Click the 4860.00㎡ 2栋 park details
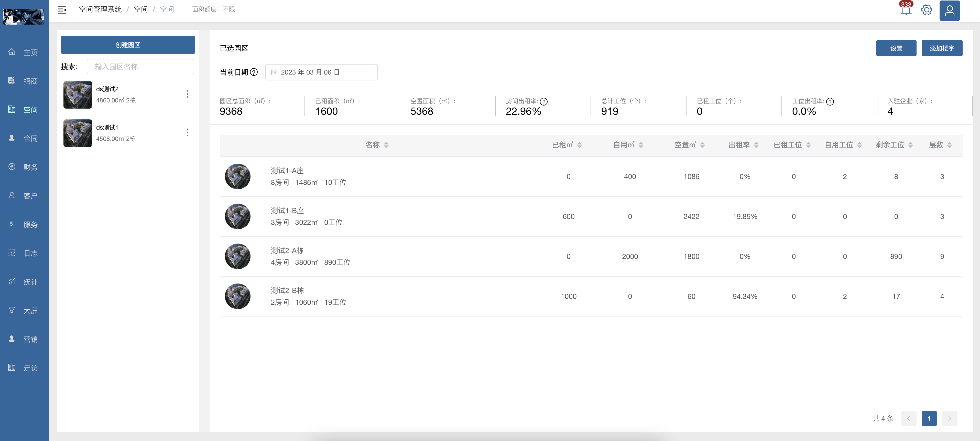 point(116,100)
